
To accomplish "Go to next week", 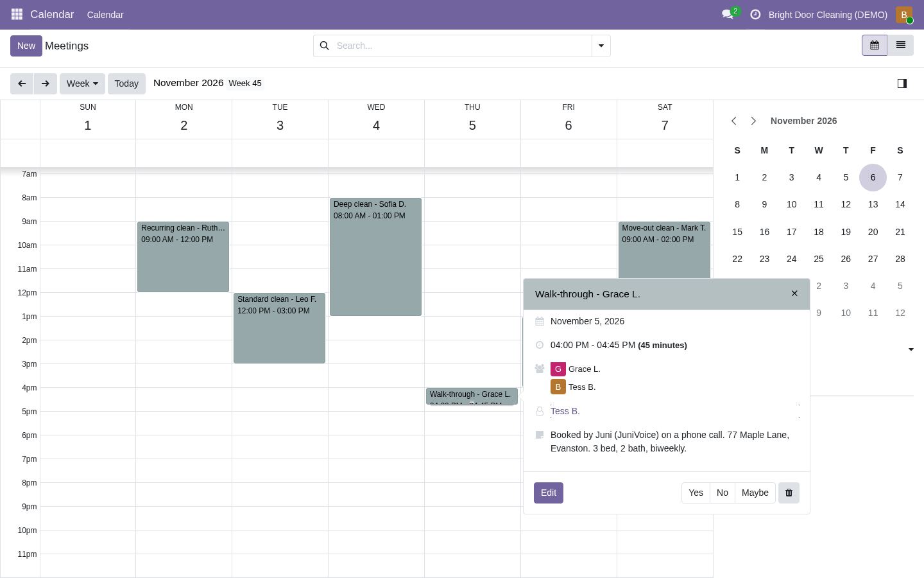I will pos(45,83).
